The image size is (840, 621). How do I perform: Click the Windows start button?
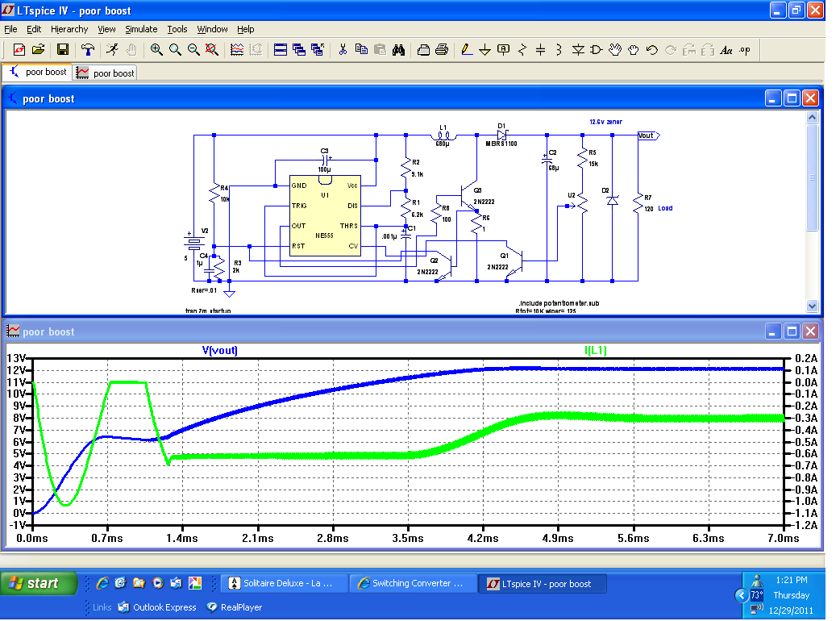pyautogui.click(x=39, y=583)
